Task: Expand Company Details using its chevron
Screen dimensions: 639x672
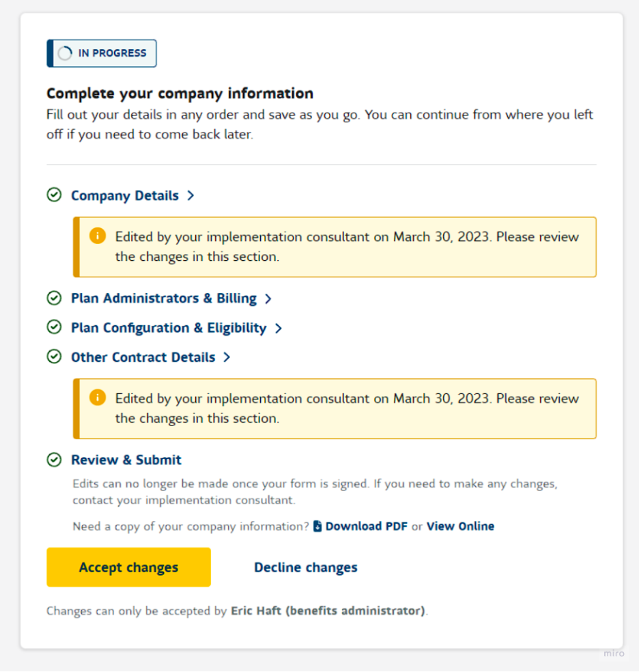Action: coord(190,195)
